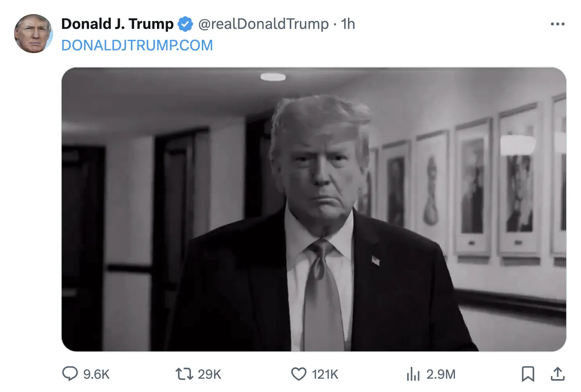Play the black-and-white video thumbnail

pyautogui.click(x=314, y=209)
